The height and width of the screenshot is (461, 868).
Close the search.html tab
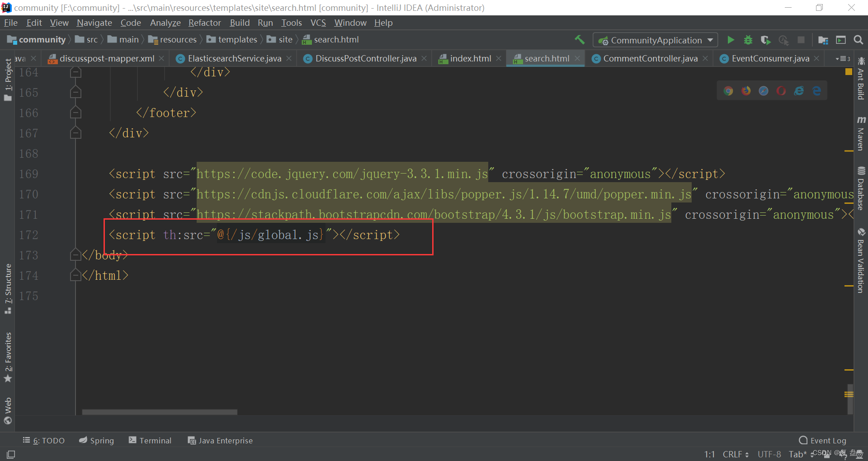(x=577, y=58)
